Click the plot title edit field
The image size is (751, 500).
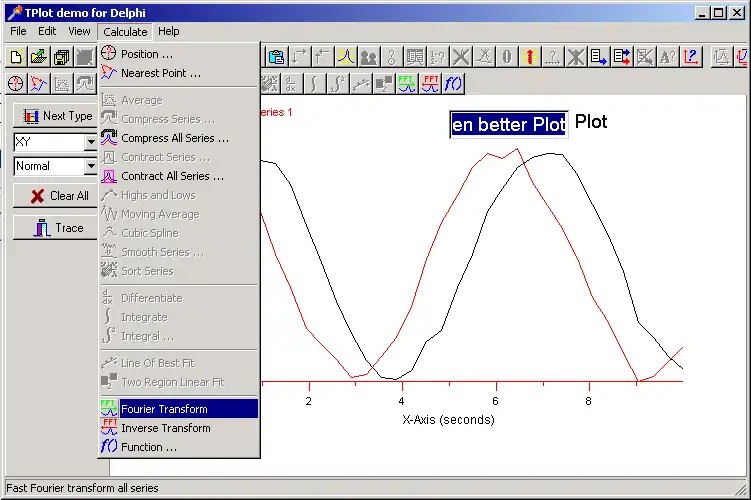509,125
